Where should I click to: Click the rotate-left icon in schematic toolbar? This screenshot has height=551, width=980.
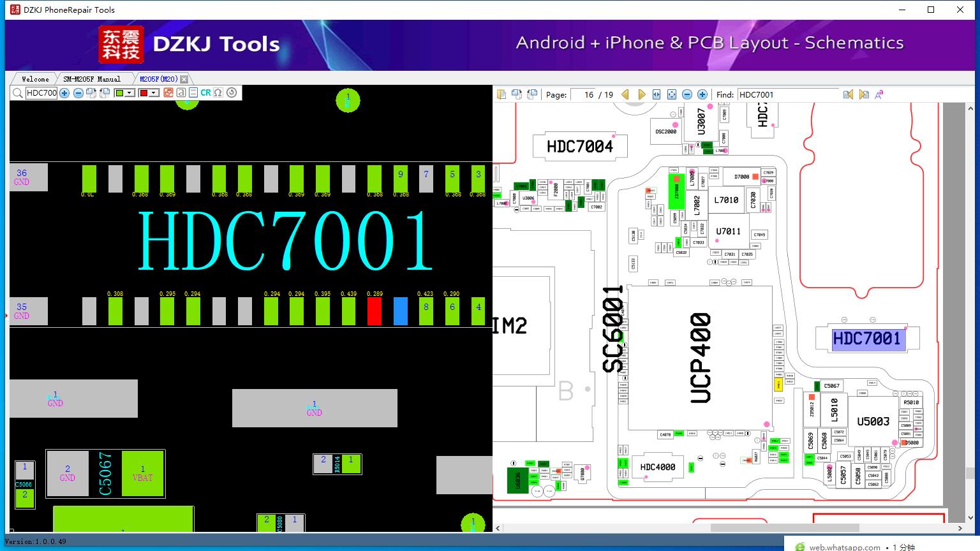point(531,94)
